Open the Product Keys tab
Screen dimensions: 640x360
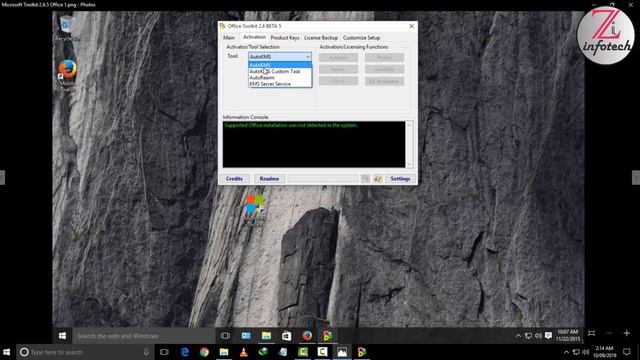(285, 38)
